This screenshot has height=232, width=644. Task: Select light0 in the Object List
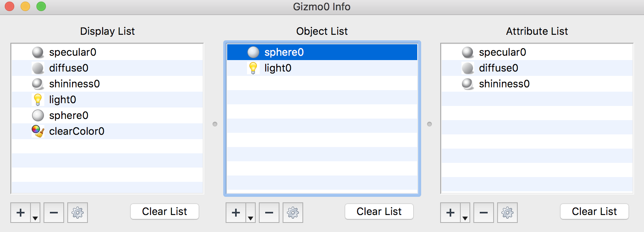[278, 68]
